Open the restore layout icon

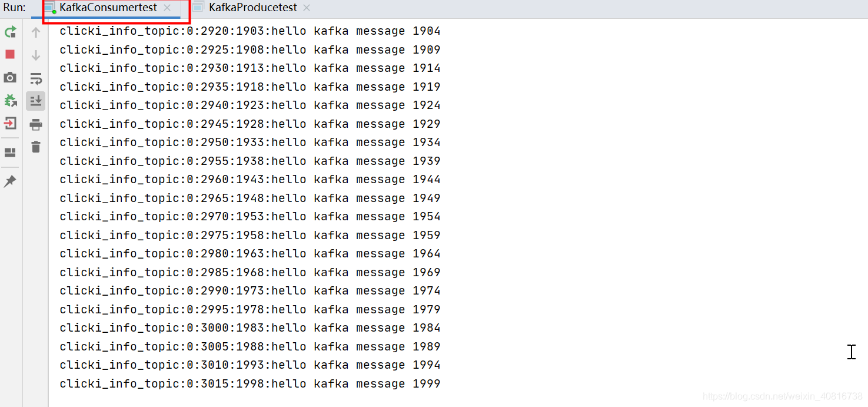(x=9, y=153)
